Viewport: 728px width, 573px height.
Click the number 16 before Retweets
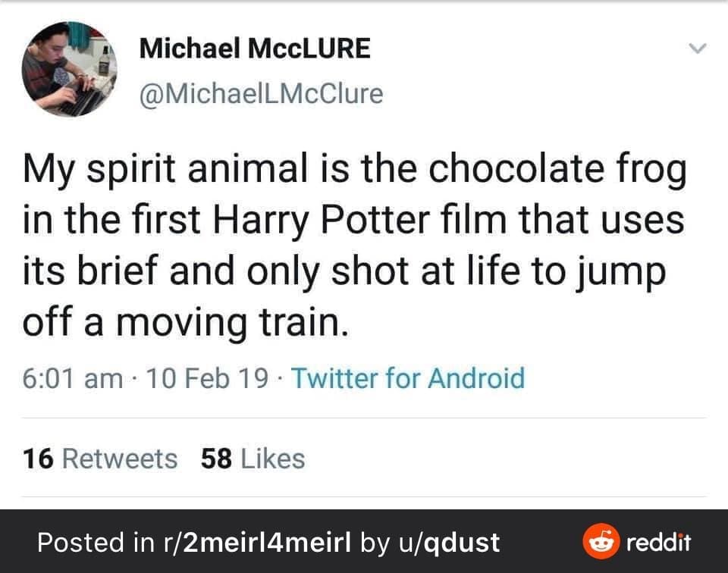[x=37, y=459]
